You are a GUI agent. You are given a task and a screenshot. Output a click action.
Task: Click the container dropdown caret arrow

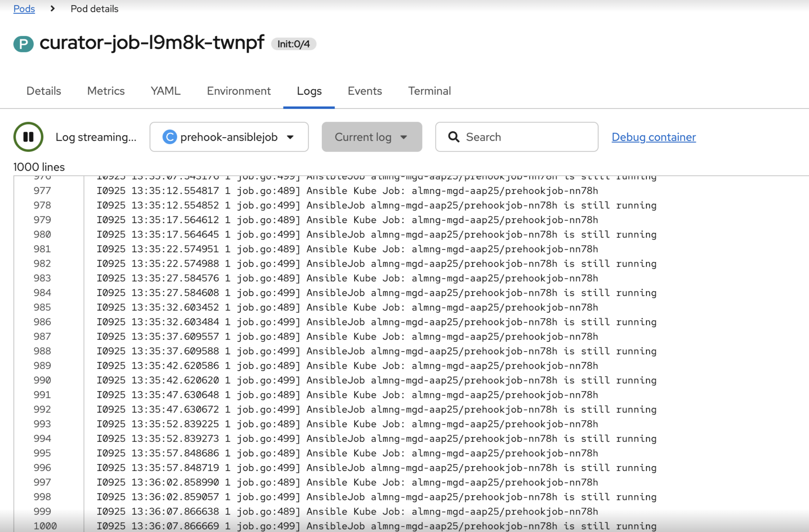(x=290, y=137)
